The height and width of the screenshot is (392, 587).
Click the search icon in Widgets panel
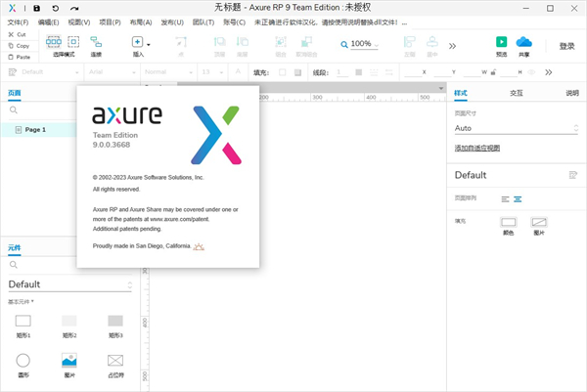(14, 265)
